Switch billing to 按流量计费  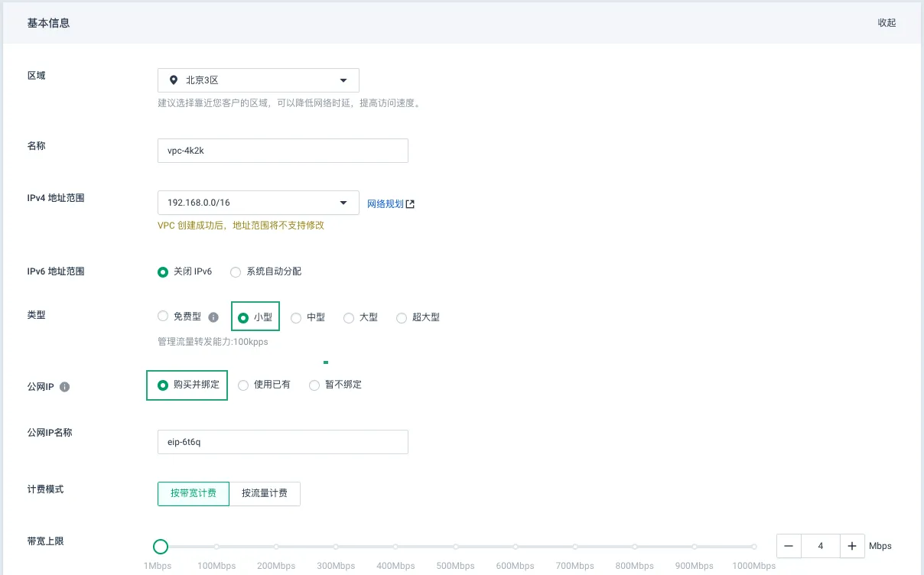[265, 494]
